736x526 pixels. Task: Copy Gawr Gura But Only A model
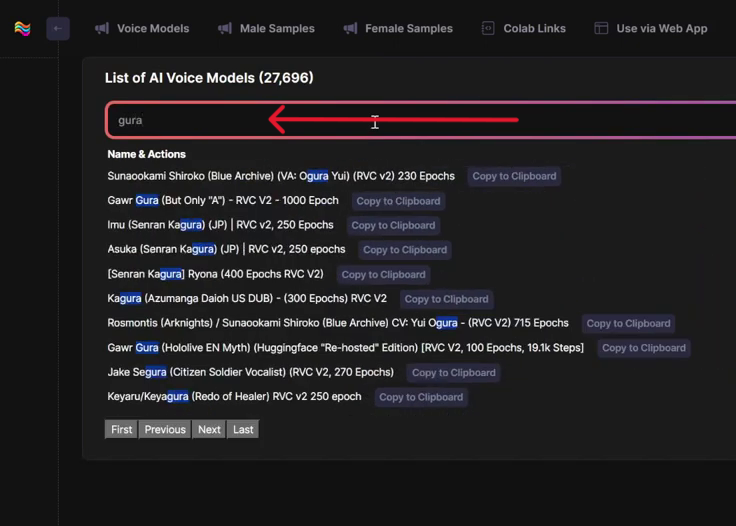tap(399, 201)
